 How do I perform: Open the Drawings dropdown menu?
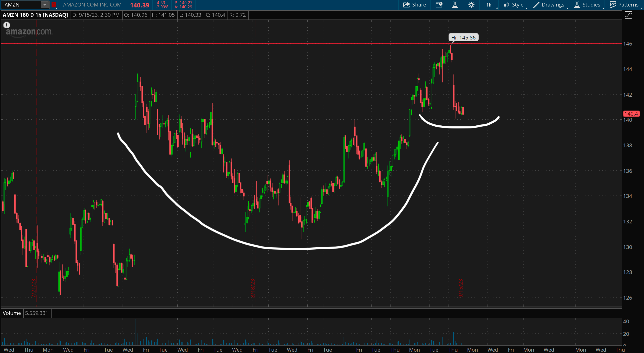[550, 5]
